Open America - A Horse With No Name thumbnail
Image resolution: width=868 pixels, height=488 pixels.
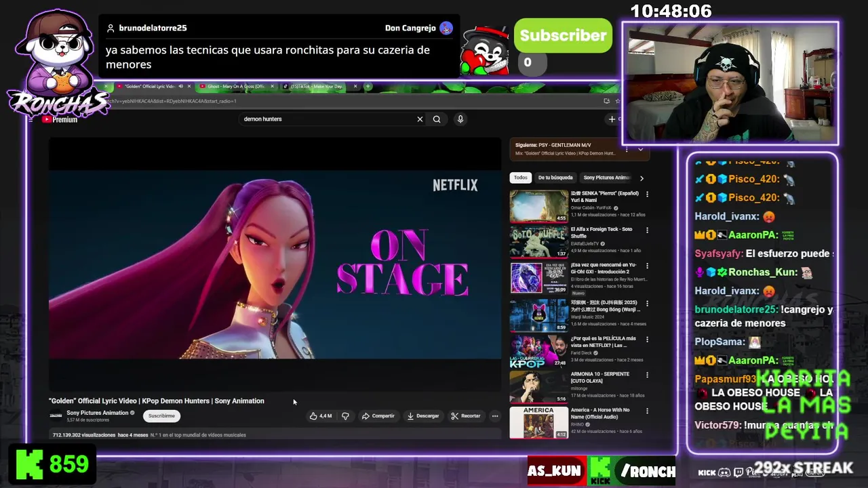539,423
